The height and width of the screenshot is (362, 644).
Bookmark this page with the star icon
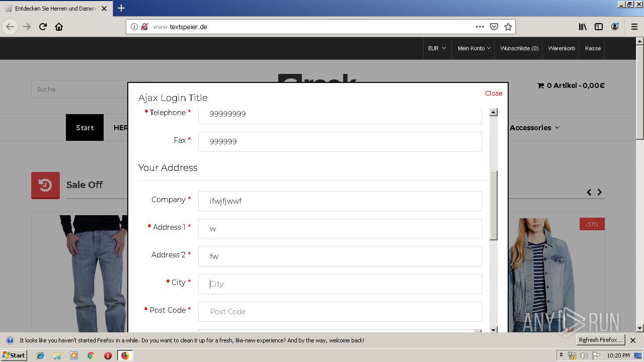[x=508, y=27]
